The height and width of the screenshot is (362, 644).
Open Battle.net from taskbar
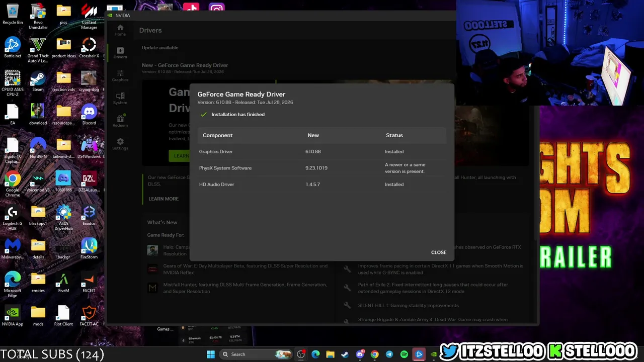click(x=419, y=354)
